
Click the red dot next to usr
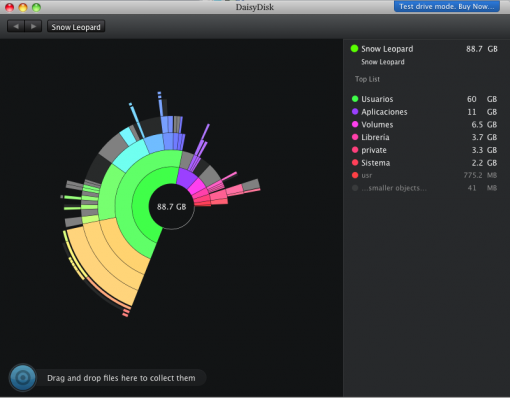pyautogui.click(x=355, y=175)
